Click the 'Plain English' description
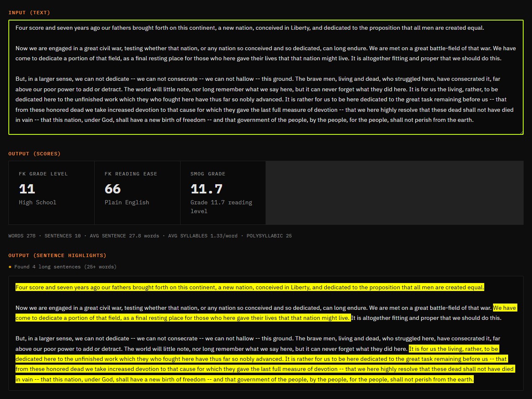This screenshot has width=532, height=399. 127,202
